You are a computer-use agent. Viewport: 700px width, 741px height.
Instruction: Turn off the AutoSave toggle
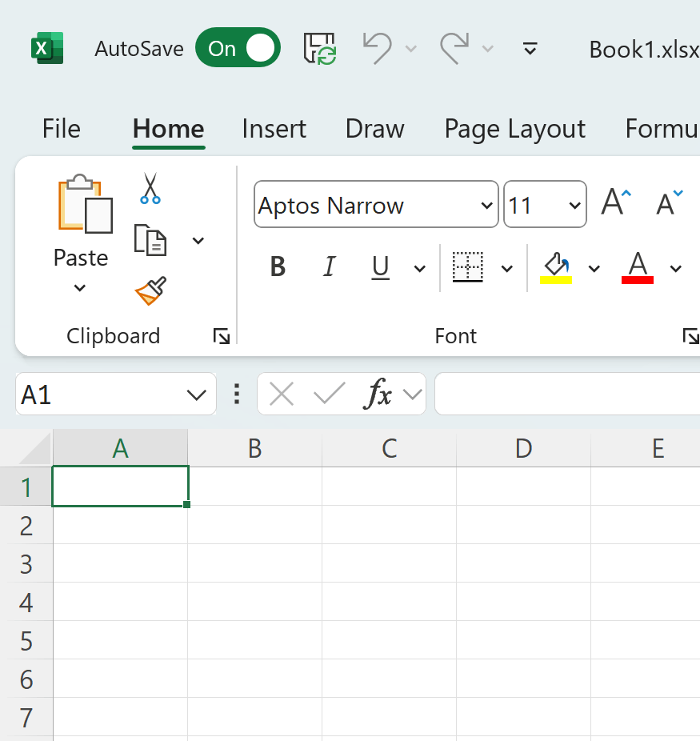(238, 48)
